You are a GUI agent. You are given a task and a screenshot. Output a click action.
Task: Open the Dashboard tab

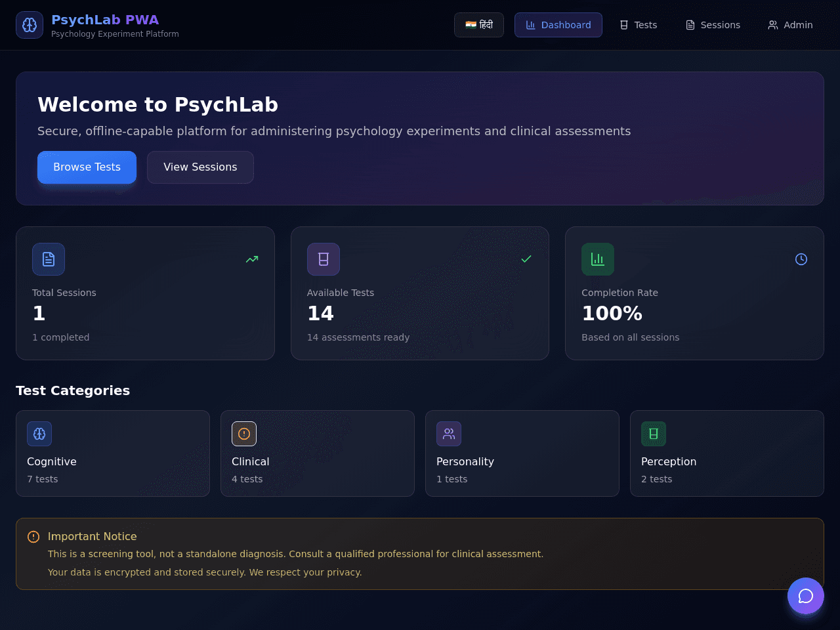pyautogui.click(x=558, y=25)
